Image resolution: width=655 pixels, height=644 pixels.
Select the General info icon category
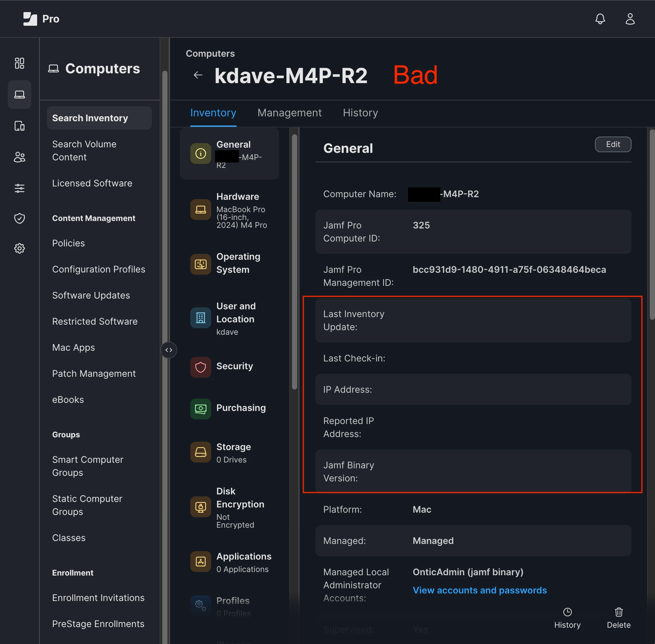point(200,154)
